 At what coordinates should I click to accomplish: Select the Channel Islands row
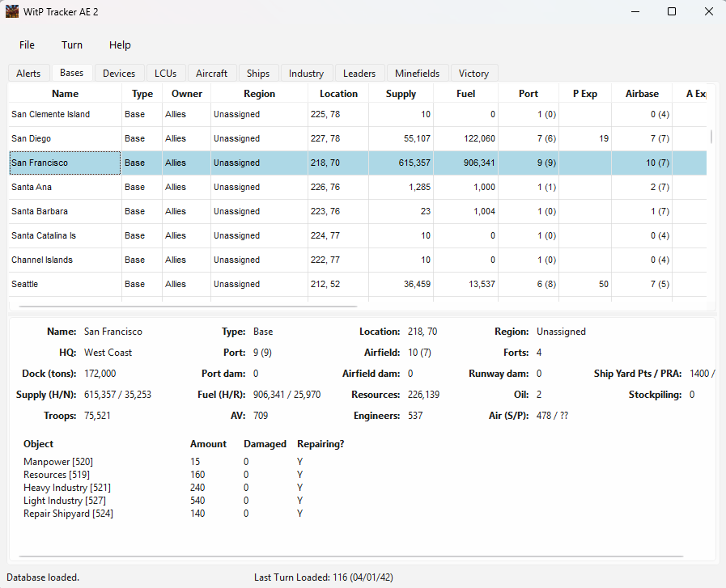(358, 260)
